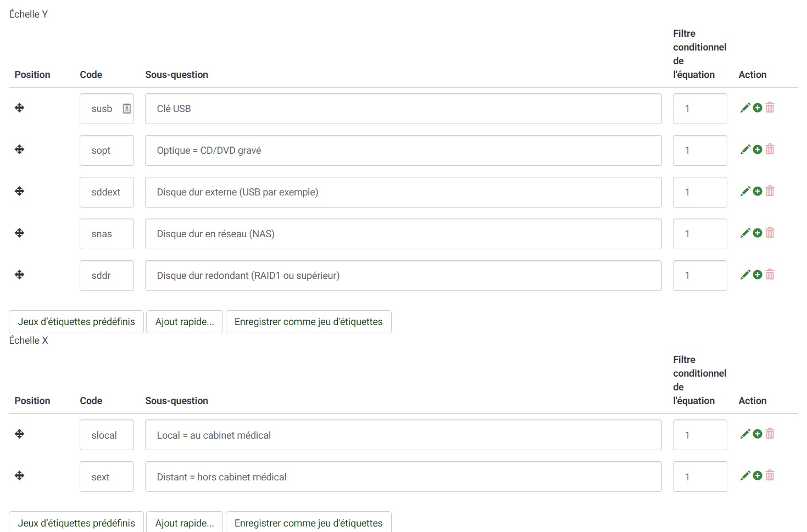The image size is (807, 532).
Task: Click the edit pencil for sddr row
Action: point(745,275)
